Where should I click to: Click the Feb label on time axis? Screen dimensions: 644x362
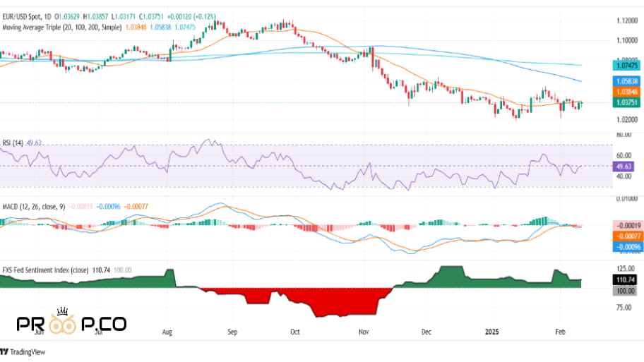(560, 332)
